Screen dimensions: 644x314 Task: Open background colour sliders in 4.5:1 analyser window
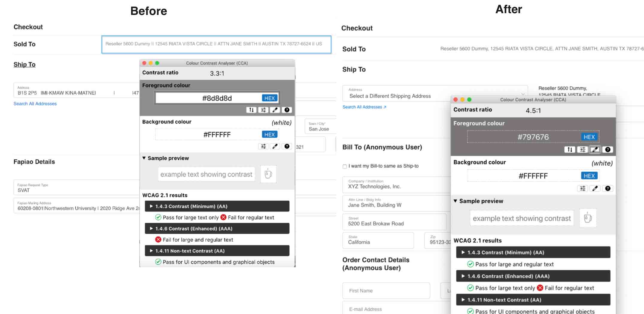(x=582, y=188)
